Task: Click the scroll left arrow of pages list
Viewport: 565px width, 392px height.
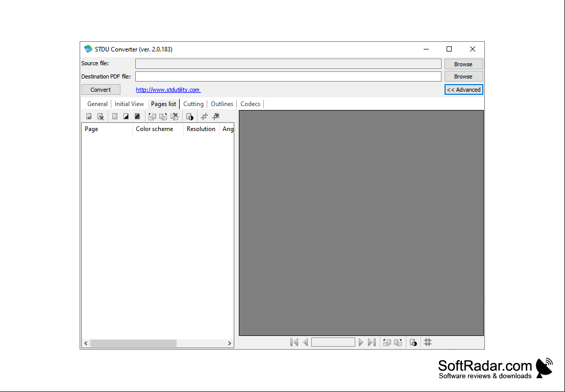Action: (x=86, y=344)
